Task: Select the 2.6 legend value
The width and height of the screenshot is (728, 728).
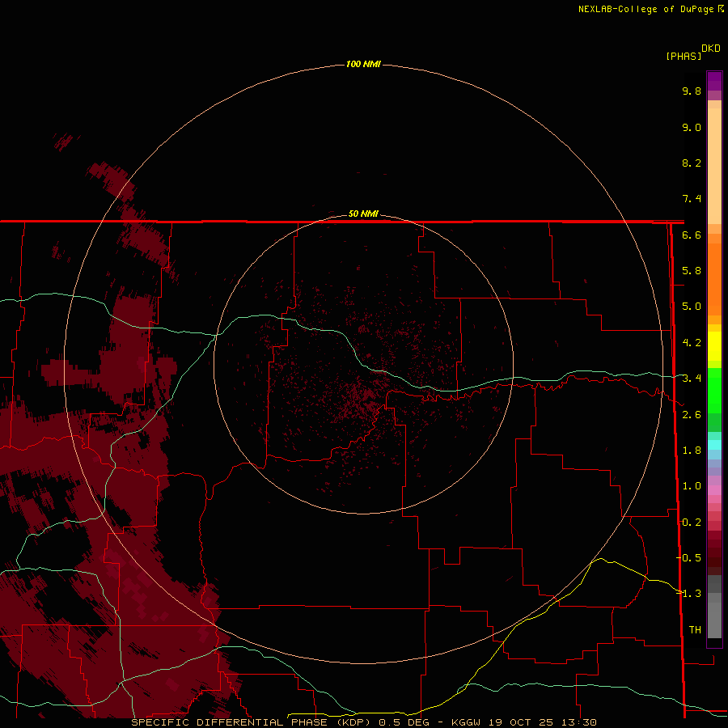Action: click(692, 415)
